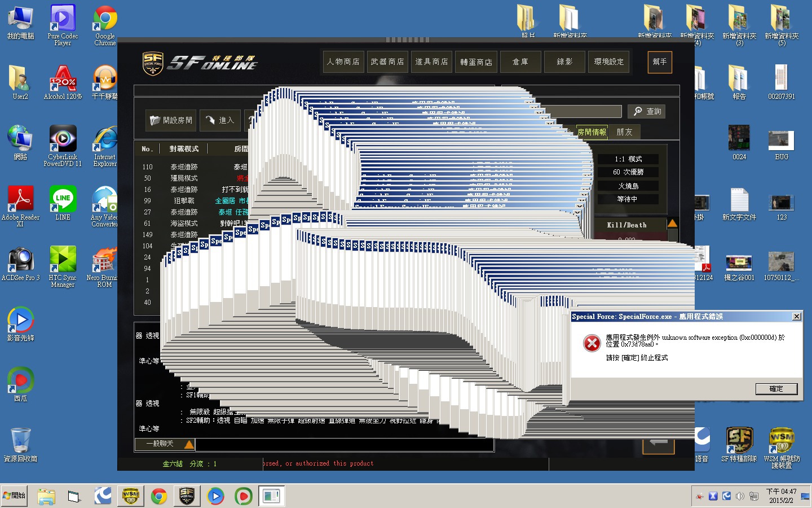
Task: Click the taskbar clock showing 下午 04:47
Action: tap(781, 496)
